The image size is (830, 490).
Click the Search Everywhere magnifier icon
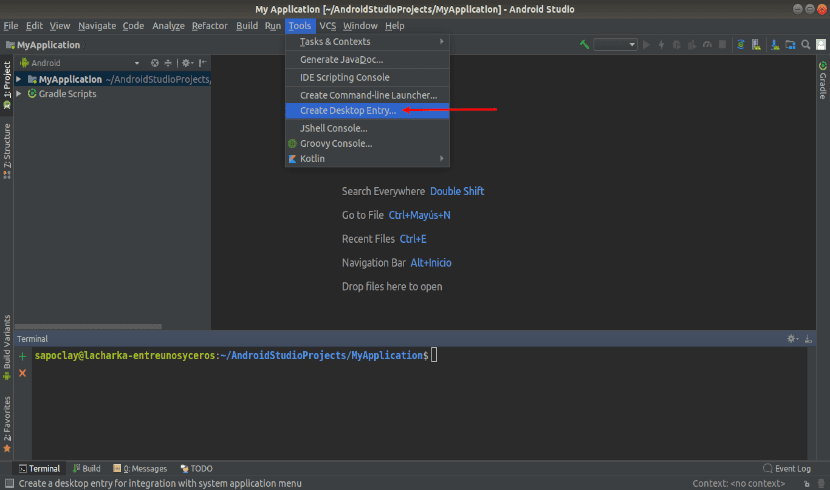pyautogui.click(x=805, y=45)
